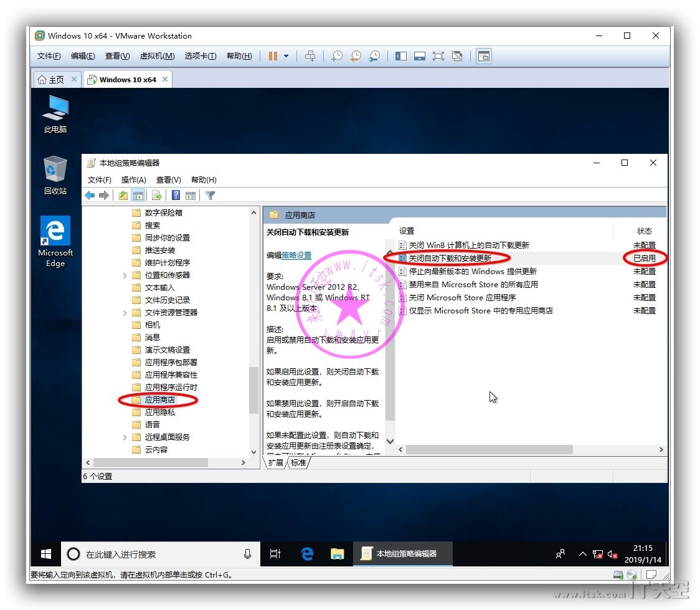Open File Explorer from the taskbar
700x610 pixels.
point(337,554)
